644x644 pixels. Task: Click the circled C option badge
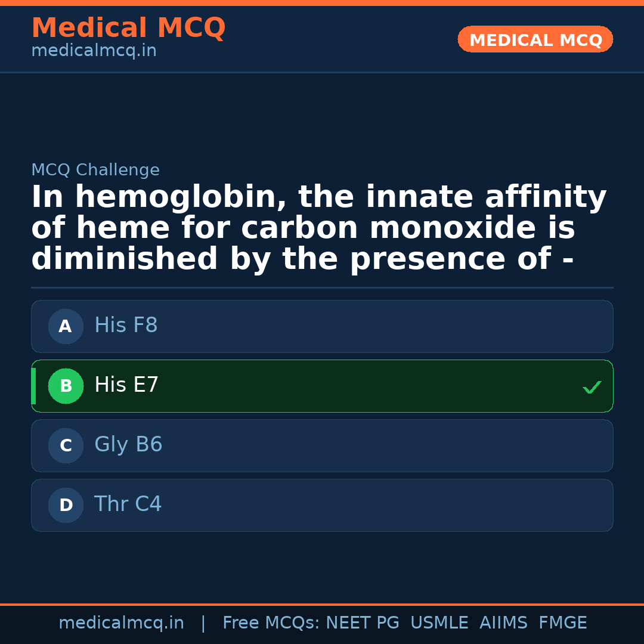pyautogui.click(x=66, y=445)
